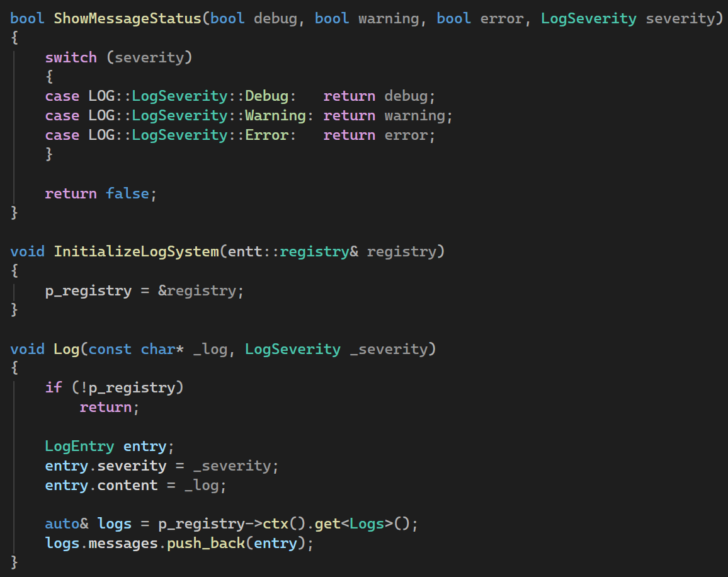Click 'ctx()' call on p_registry
Screen dimensions: 728x577
(x=284, y=524)
